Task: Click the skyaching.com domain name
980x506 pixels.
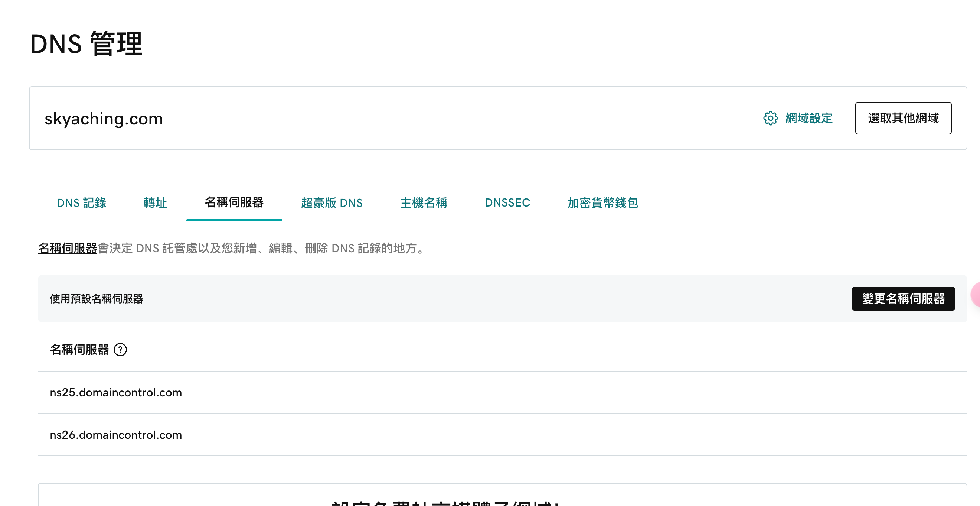Action: click(x=104, y=119)
